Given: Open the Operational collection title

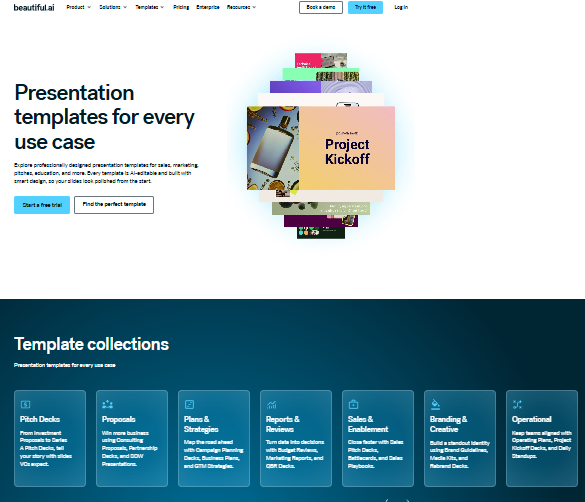Looking at the screenshot, I should click(x=532, y=419).
